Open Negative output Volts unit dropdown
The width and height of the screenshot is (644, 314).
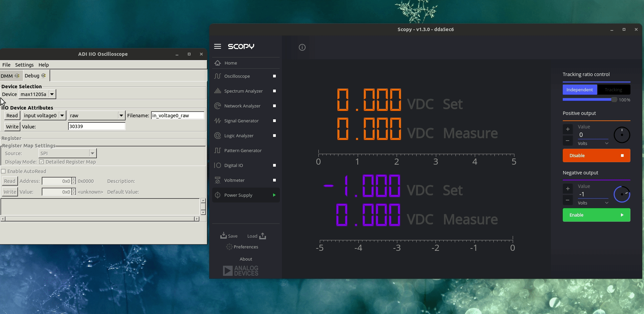pos(593,203)
